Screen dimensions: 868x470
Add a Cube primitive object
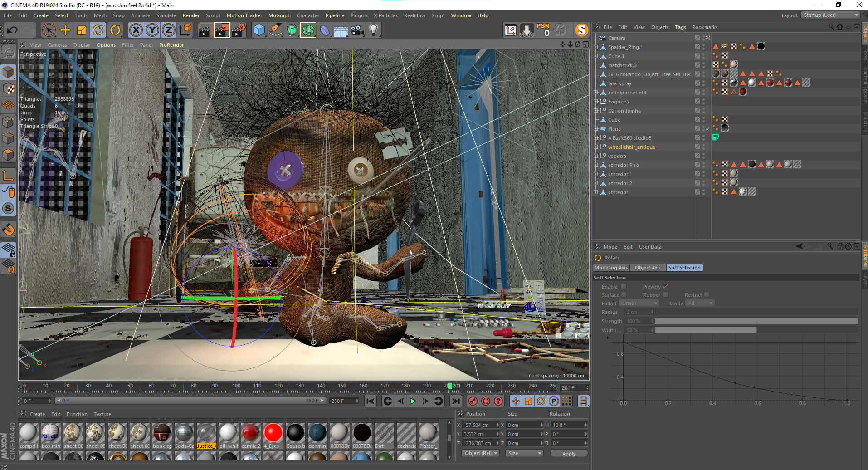(x=259, y=30)
